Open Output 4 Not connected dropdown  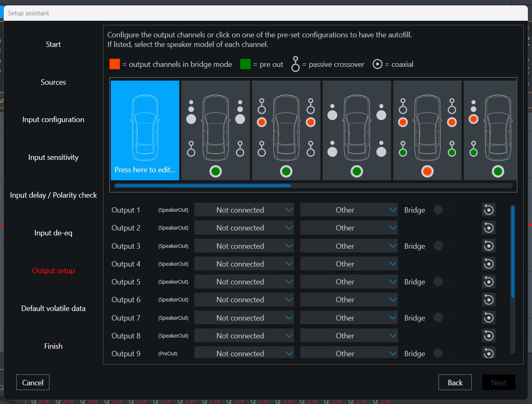pos(244,264)
